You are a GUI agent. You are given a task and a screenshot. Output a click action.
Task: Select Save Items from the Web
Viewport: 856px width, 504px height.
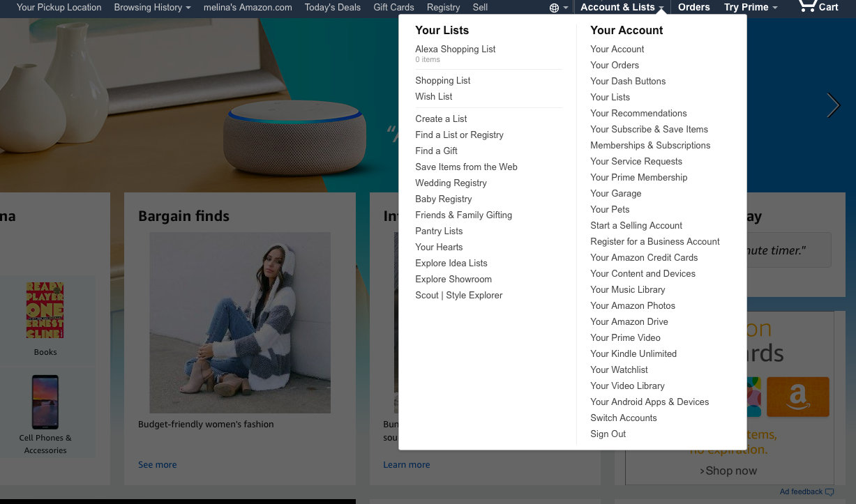pyautogui.click(x=466, y=167)
